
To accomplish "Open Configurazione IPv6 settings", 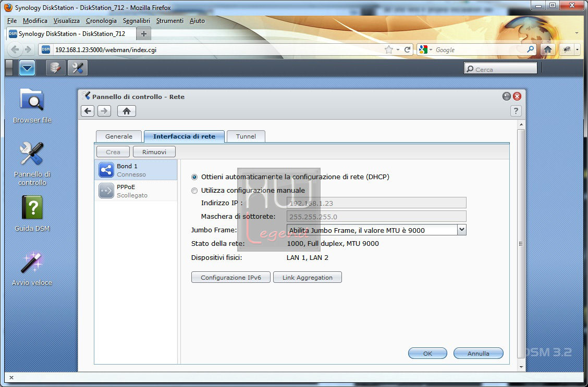I will pyautogui.click(x=230, y=277).
